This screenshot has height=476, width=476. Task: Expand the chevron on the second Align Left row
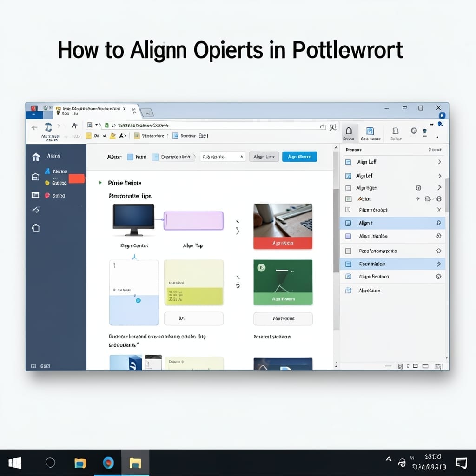(x=440, y=176)
